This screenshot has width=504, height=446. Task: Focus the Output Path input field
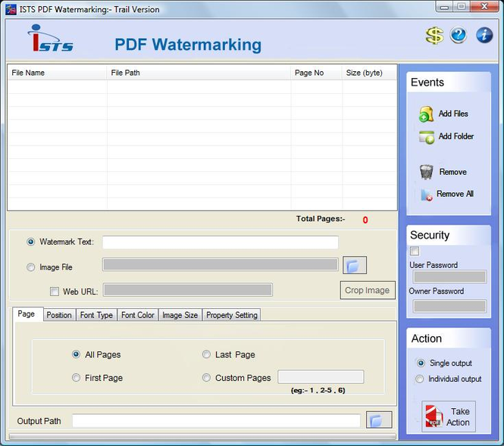(x=216, y=421)
